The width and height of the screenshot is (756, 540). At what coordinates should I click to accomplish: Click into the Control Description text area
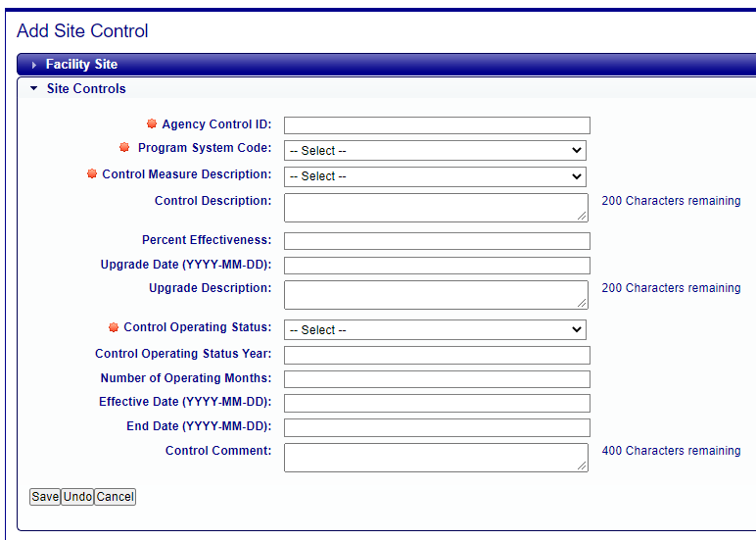point(436,208)
